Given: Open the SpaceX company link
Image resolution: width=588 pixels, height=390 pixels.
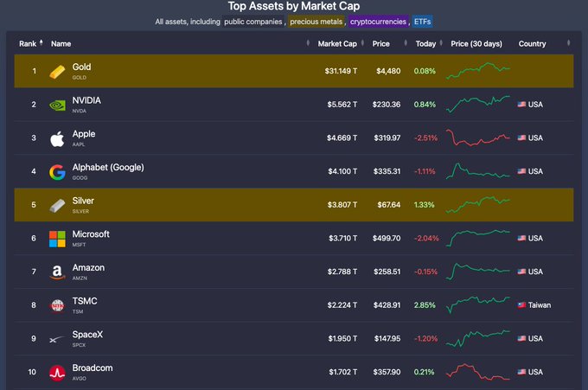Looking at the screenshot, I should point(87,334).
